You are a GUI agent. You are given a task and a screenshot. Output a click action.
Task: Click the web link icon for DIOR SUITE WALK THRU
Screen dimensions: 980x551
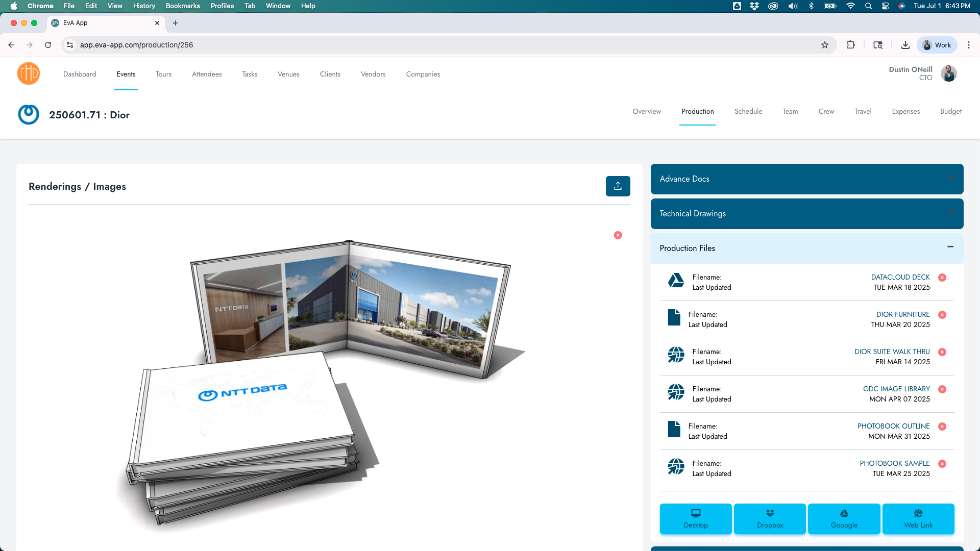coord(676,355)
